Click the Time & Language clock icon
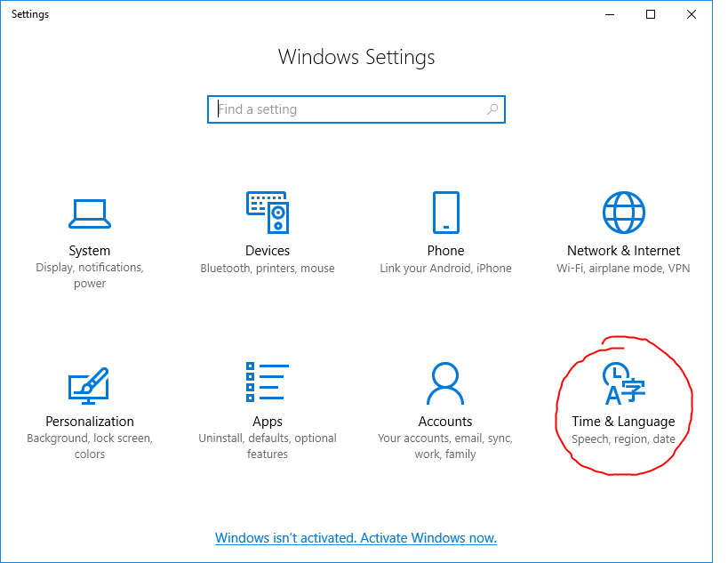The width and height of the screenshot is (728, 563). pos(623,383)
